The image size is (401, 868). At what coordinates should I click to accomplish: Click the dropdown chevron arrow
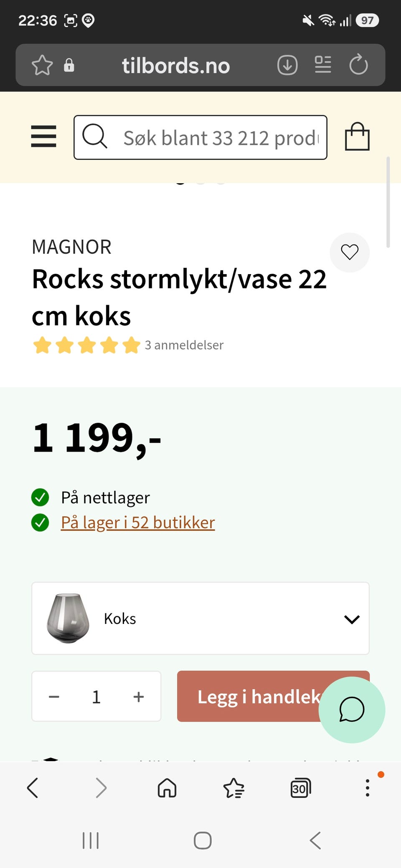(x=352, y=619)
